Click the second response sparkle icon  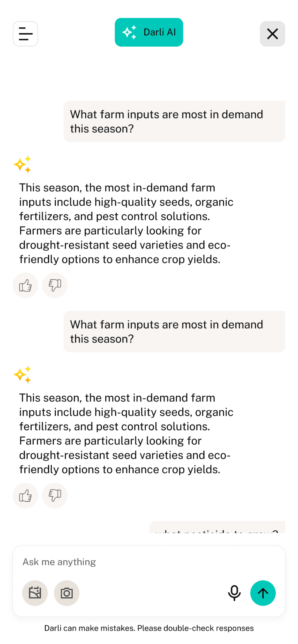pyautogui.click(x=23, y=375)
